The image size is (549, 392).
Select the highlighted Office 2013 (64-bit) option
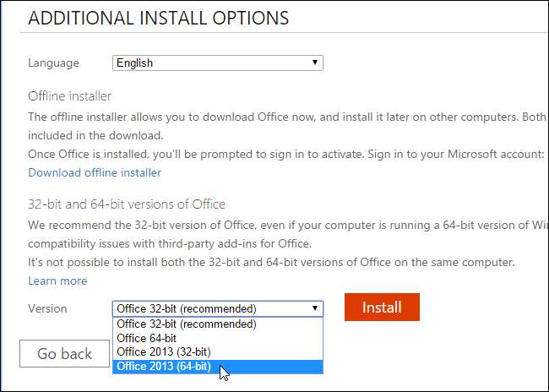[164, 366]
